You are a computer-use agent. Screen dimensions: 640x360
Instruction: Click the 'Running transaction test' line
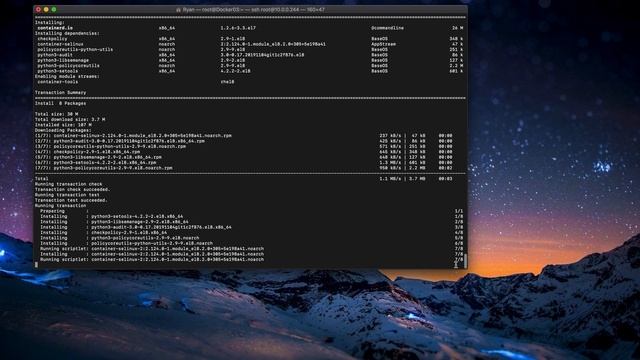click(67, 195)
